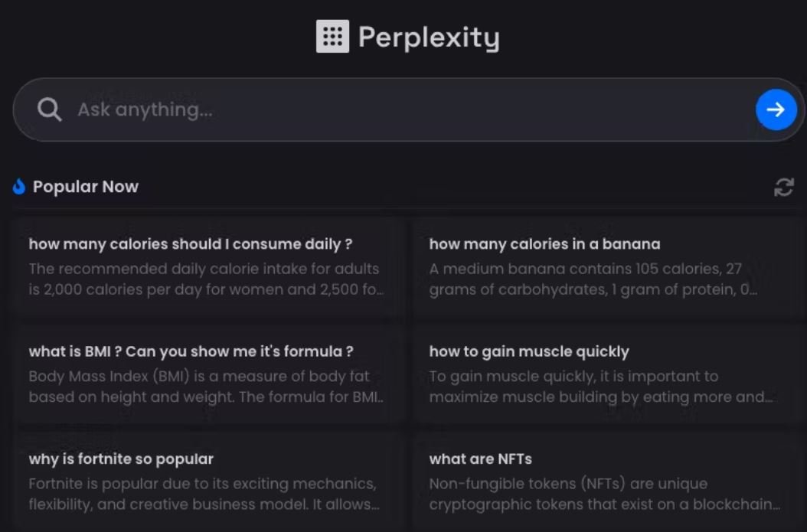
Task: Select the BMI formula question card
Action: [x=208, y=374]
